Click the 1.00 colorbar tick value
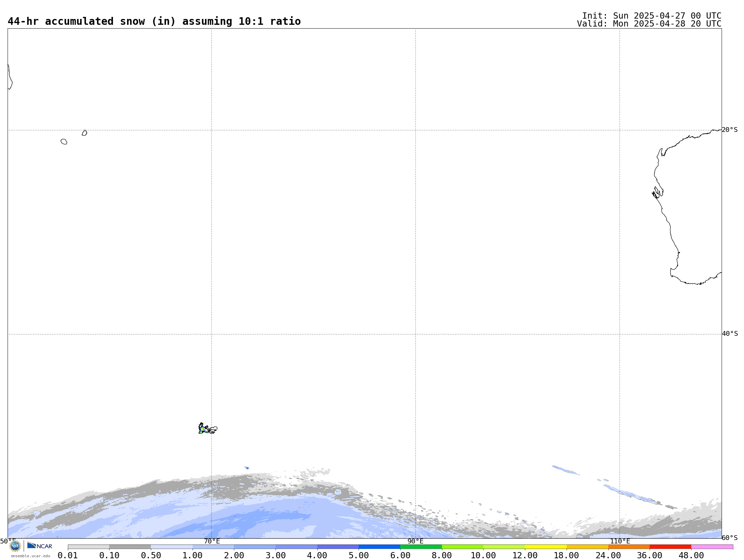Screen dimensions: 744x560 pos(193,556)
